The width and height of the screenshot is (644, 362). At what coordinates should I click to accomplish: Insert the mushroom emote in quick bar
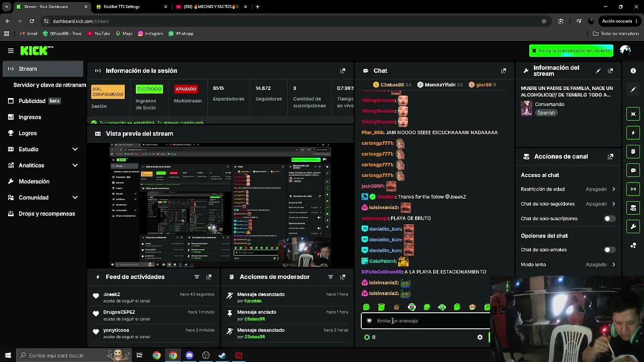click(x=472, y=307)
